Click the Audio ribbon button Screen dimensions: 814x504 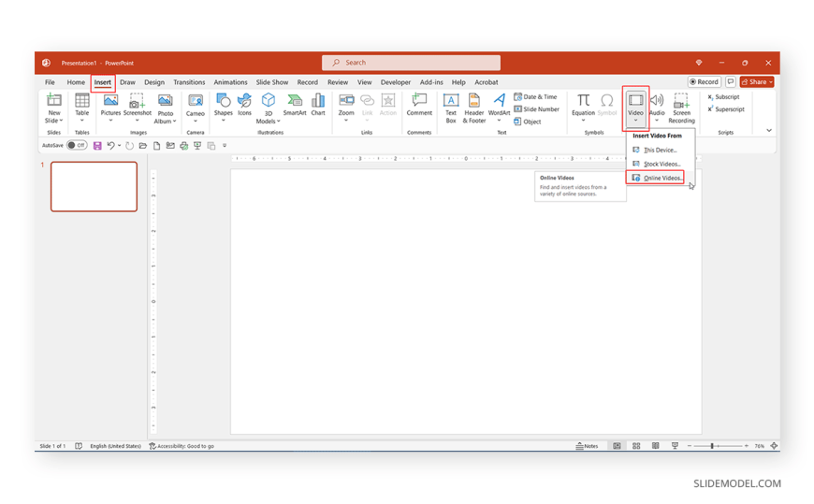click(657, 108)
